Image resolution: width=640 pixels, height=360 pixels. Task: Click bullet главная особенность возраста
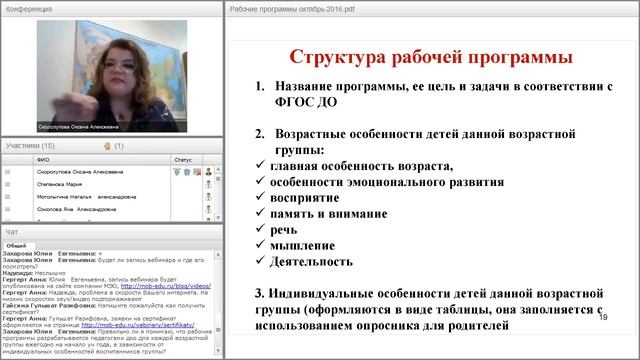click(x=362, y=166)
